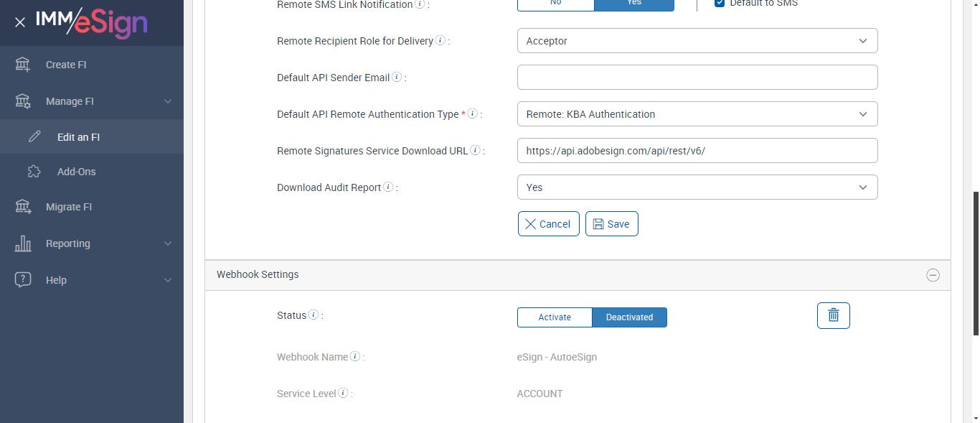Screen dimensions: 980x423
Task: Click the vertical page scrollbar thumb
Action: 975,263
